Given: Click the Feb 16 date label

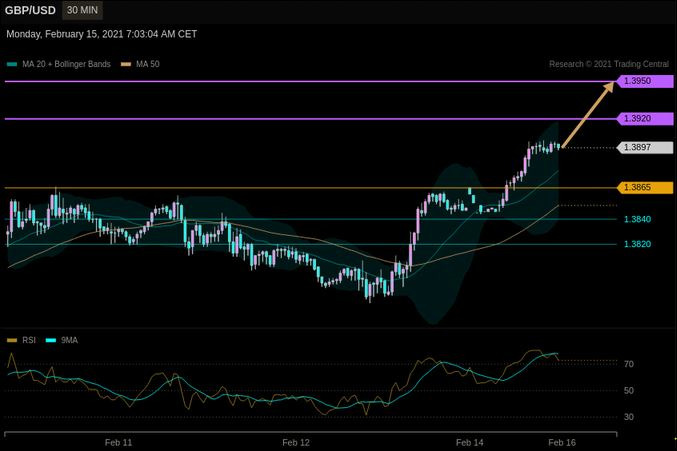Looking at the screenshot, I should [x=562, y=442].
